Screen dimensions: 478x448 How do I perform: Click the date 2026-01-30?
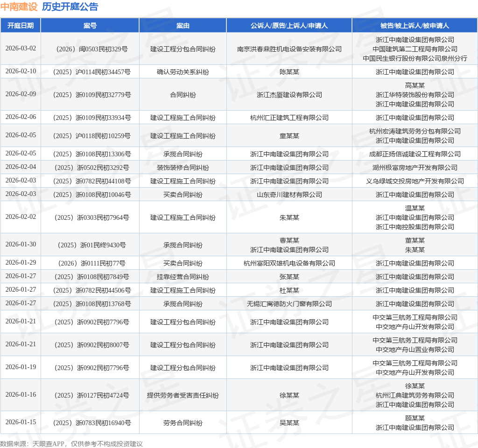pyautogui.click(x=21, y=245)
